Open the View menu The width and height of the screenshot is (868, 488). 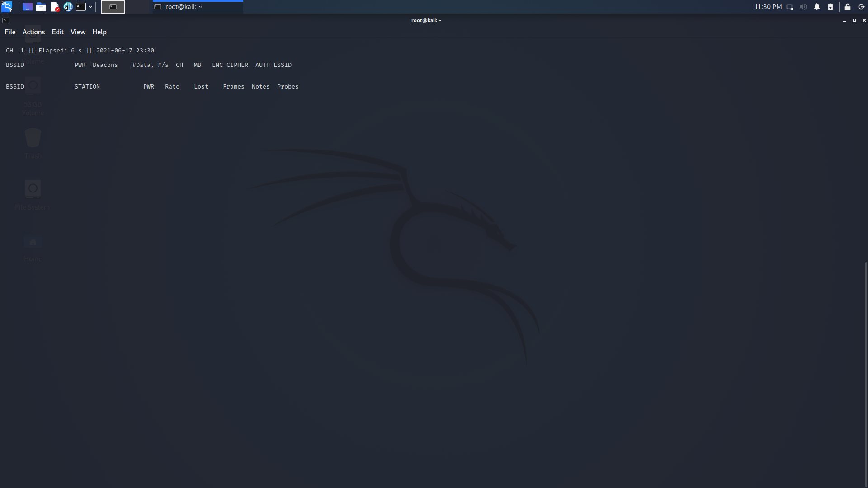tap(78, 32)
